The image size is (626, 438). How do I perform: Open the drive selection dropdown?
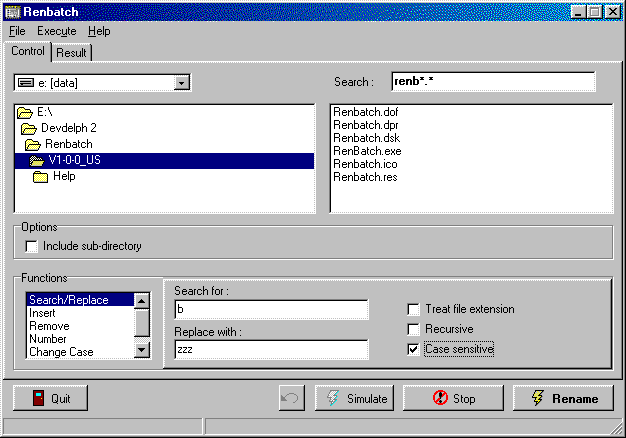pos(181,82)
